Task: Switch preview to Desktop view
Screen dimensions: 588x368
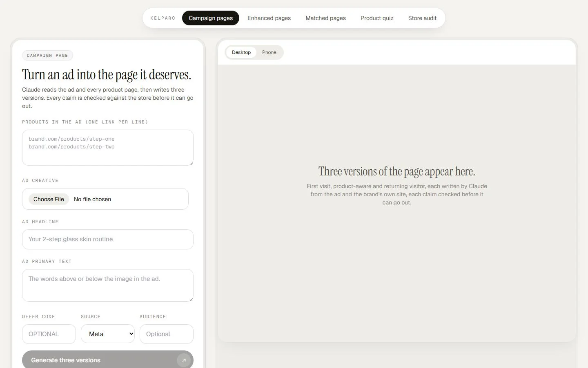Action: click(x=241, y=52)
